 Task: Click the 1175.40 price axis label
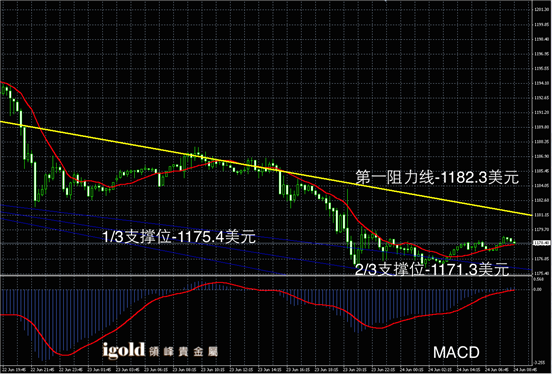click(x=541, y=273)
